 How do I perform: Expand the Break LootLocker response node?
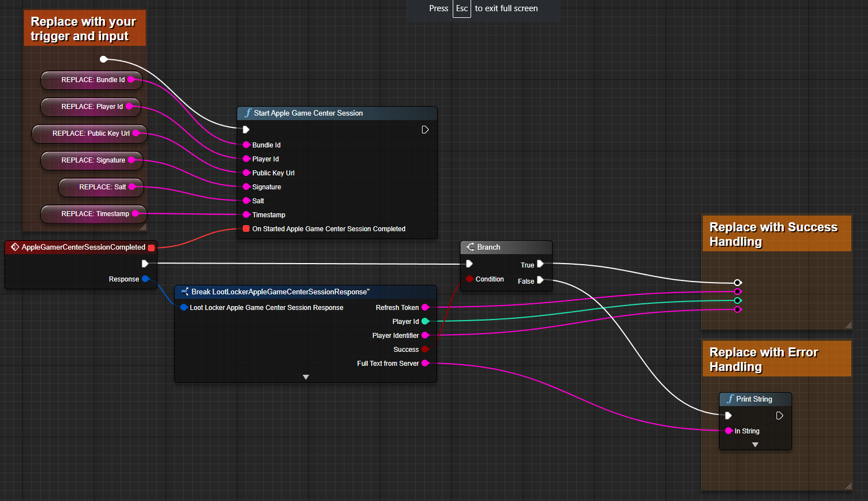tap(305, 377)
